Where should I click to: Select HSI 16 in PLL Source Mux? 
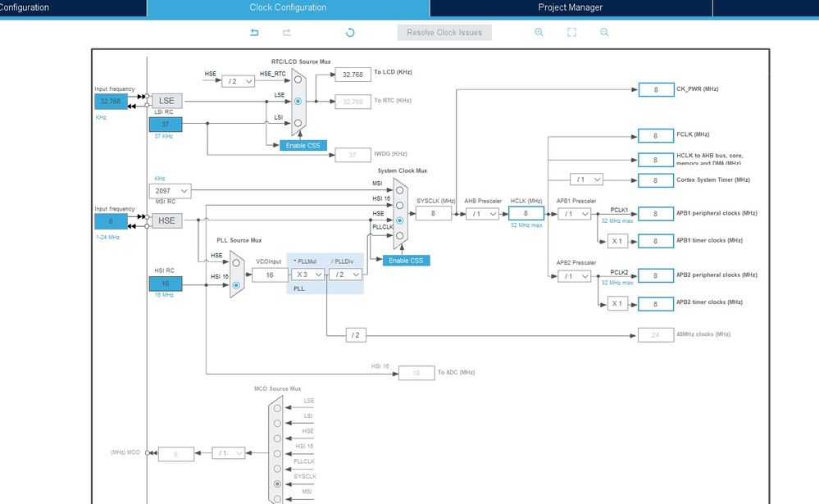(x=236, y=285)
